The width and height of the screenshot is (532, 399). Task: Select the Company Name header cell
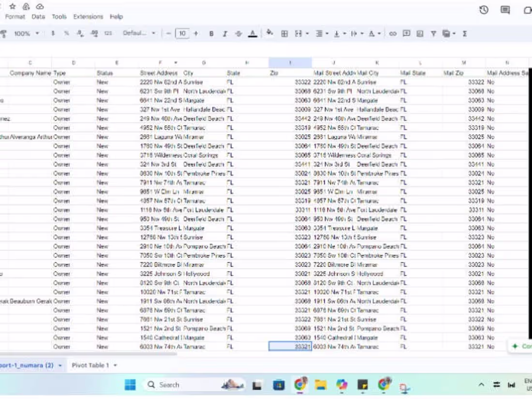[30, 73]
